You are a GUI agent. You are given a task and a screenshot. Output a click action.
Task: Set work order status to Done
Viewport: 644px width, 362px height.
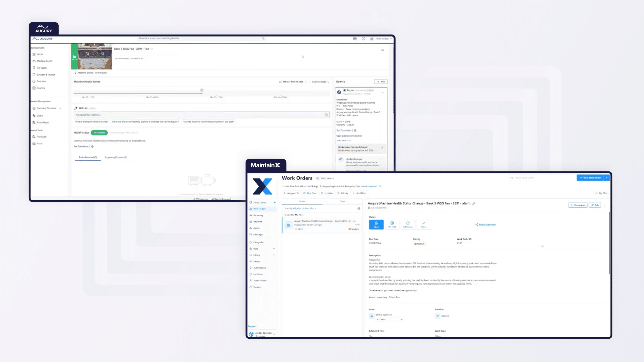tap(424, 224)
